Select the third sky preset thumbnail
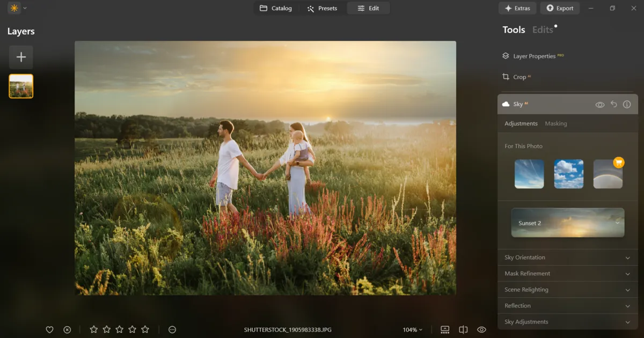Viewport: 644px width, 338px height. (x=608, y=174)
